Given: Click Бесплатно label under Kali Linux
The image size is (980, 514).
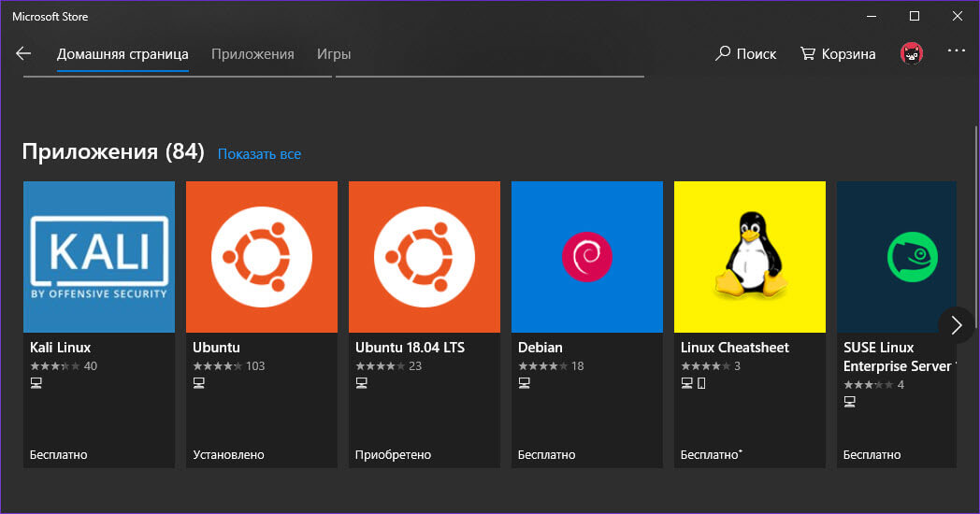Looking at the screenshot, I should click(59, 455).
